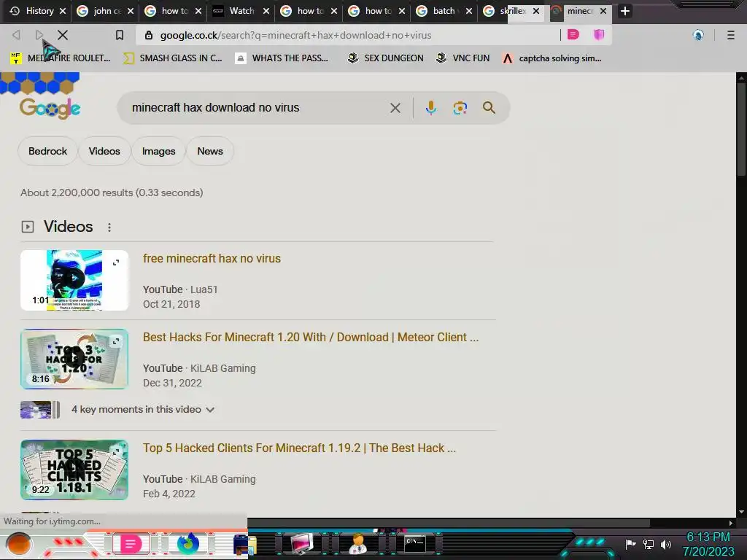Click 'About 2,200,000 results' text

click(112, 192)
